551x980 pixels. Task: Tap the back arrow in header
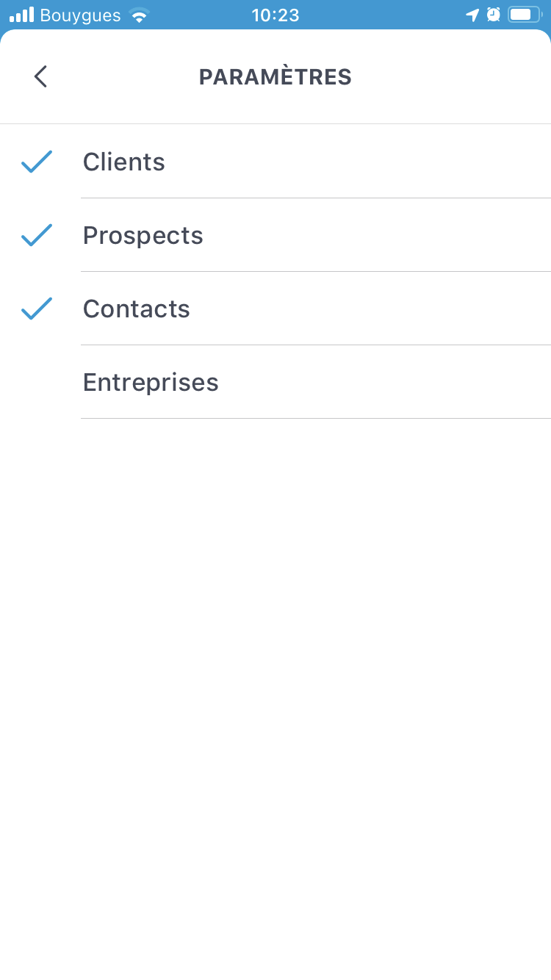click(x=40, y=76)
